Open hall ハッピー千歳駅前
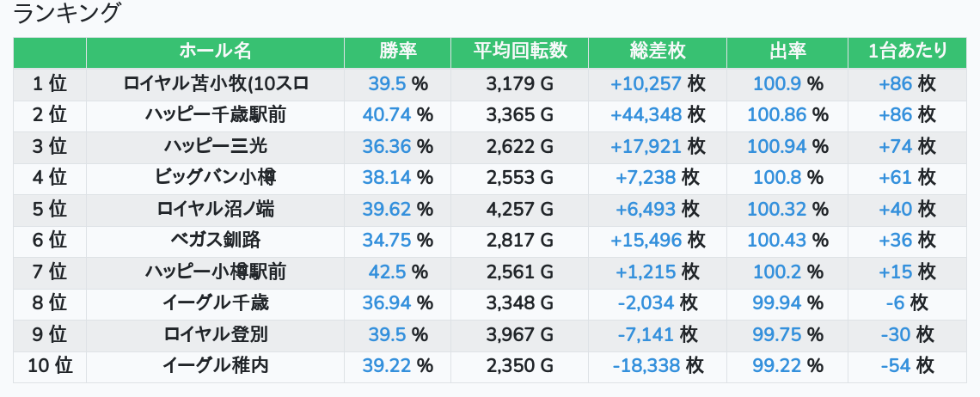The image size is (980, 397). [x=216, y=114]
